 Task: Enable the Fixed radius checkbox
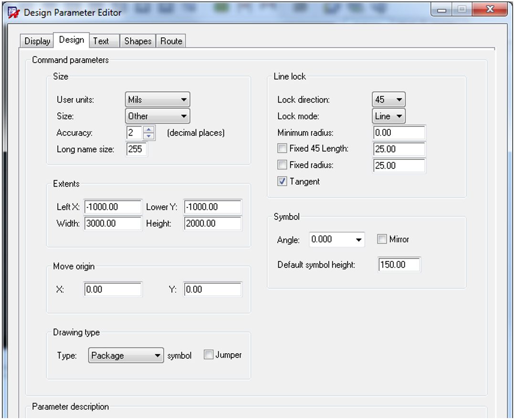click(282, 165)
